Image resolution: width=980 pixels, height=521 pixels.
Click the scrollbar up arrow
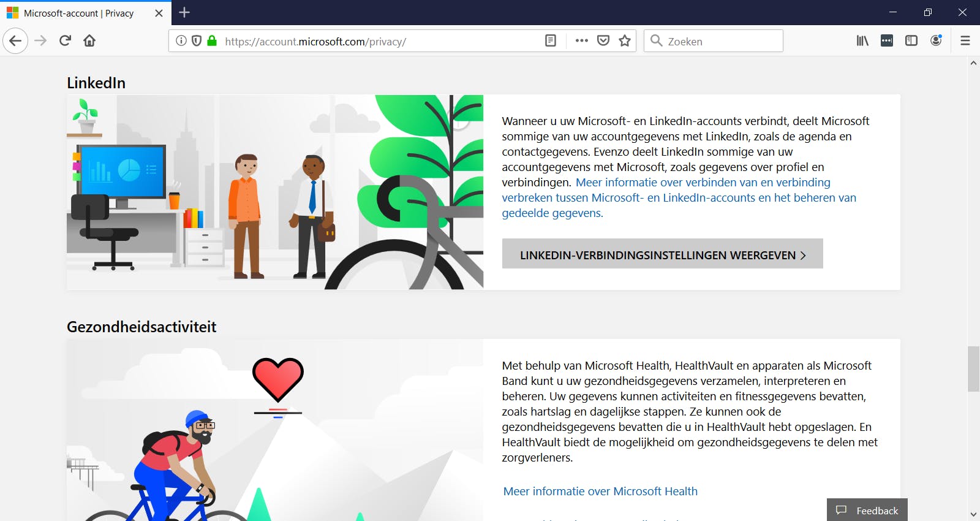[x=973, y=63]
